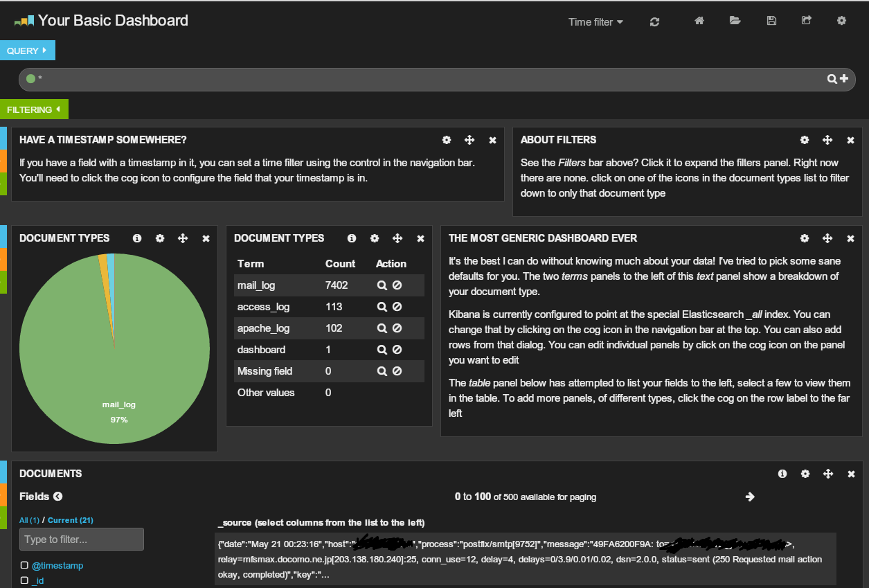Screen dimensions: 869x588
Task: Click the magnify icon to filter on mail_log
Action: click(382, 285)
